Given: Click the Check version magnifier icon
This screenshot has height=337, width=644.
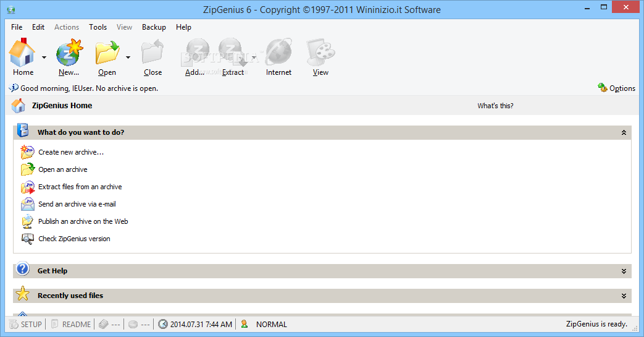Looking at the screenshot, I should pyautogui.click(x=28, y=239).
